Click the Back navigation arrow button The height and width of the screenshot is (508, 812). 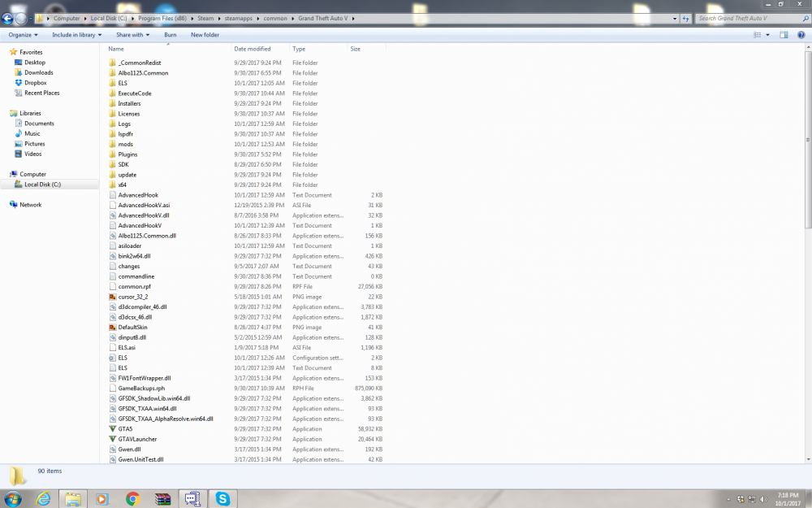pos(7,19)
